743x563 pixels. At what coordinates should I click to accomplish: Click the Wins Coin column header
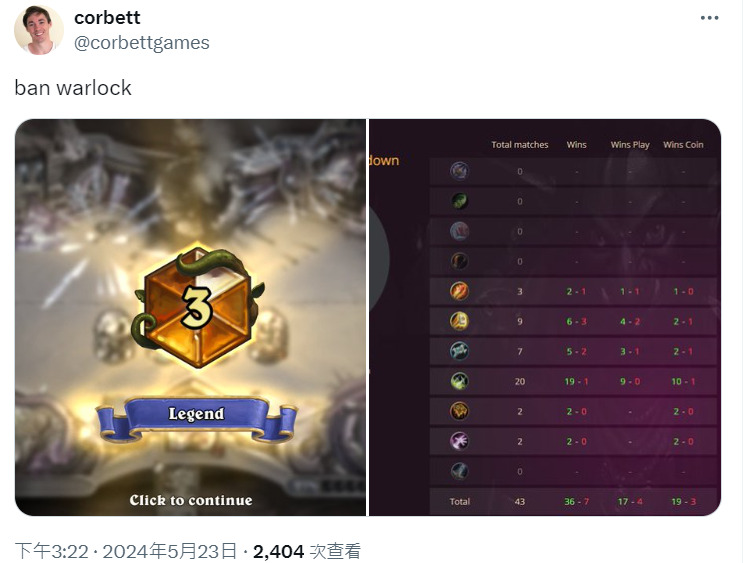(x=683, y=145)
